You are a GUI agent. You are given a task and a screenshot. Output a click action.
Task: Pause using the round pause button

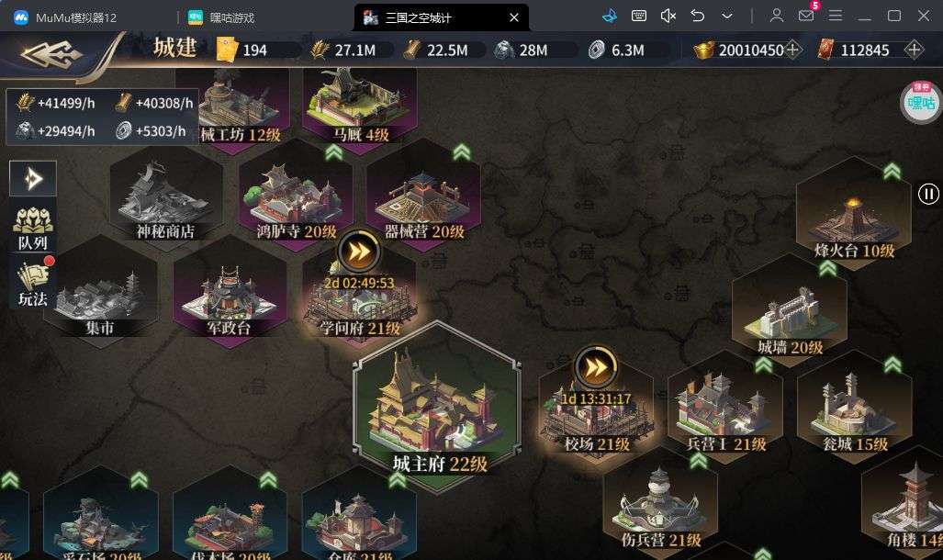928,194
